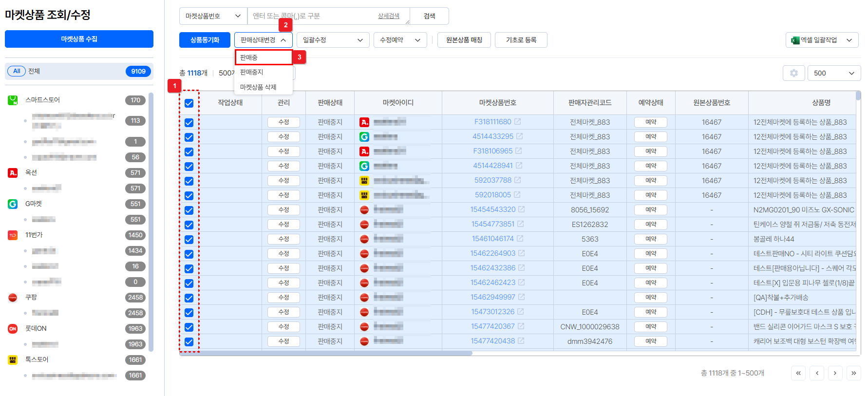Choose 마켓상품 삭제 from the status menu
The height and width of the screenshot is (396, 868).
(264, 87)
